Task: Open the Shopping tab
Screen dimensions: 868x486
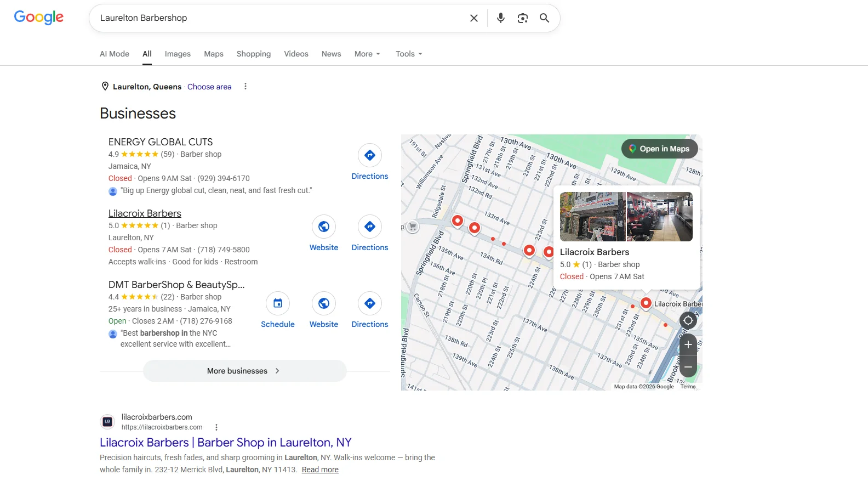Action: [254, 54]
